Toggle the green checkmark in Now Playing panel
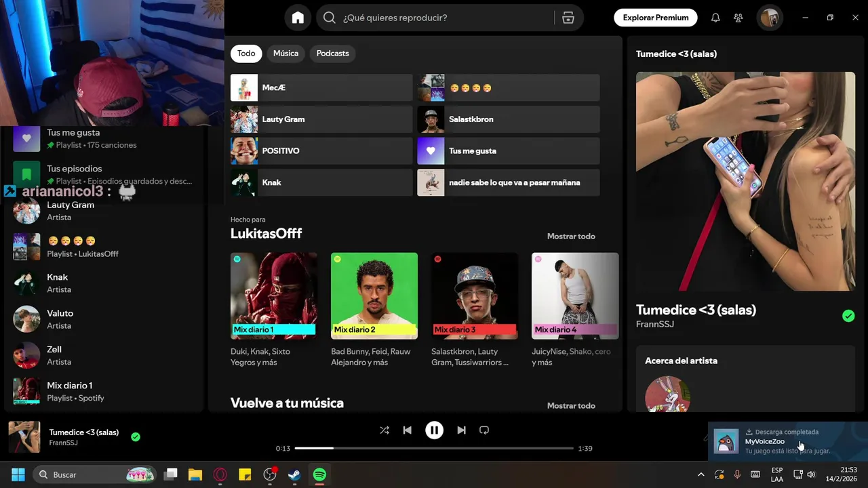Image resolution: width=868 pixels, height=488 pixels. point(848,316)
